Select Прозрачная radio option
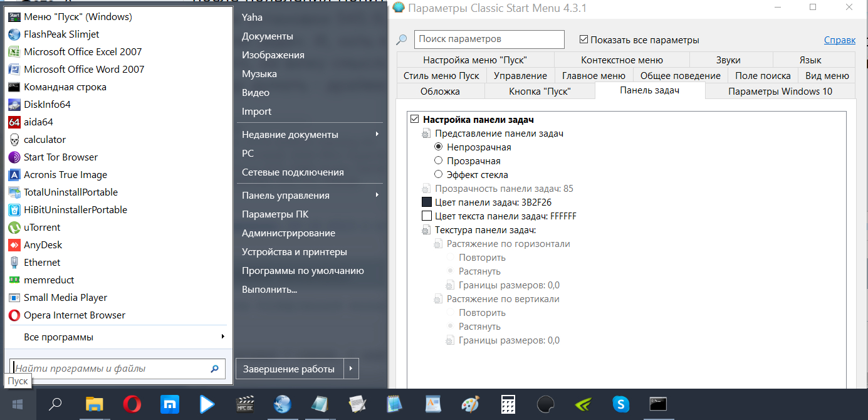The width and height of the screenshot is (868, 420). point(439,161)
